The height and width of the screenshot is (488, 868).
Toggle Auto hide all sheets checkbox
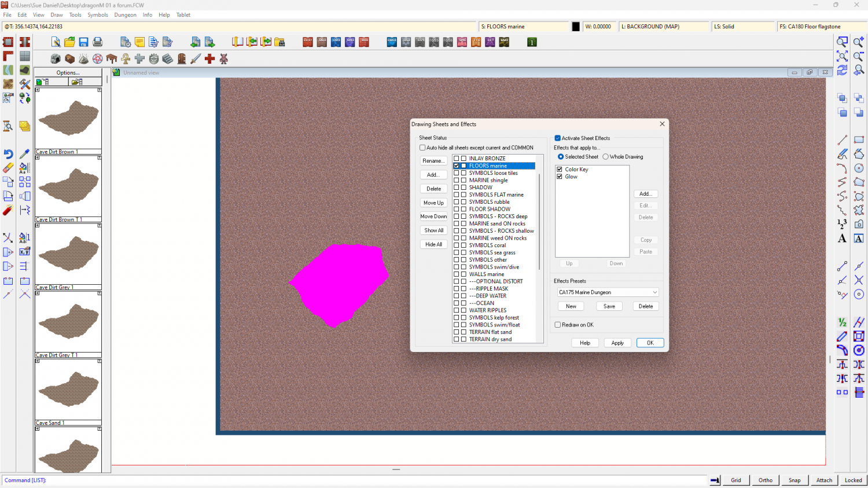pyautogui.click(x=422, y=148)
